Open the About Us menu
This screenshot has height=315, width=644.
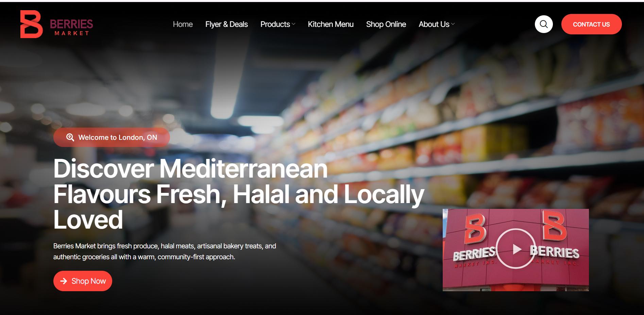(x=434, y=24)
